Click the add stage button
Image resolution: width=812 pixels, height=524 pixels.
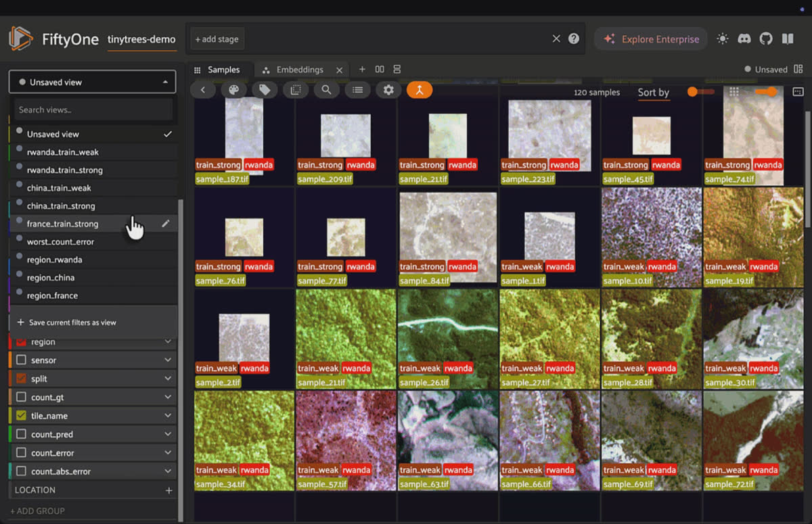click(x=217, y=39)
